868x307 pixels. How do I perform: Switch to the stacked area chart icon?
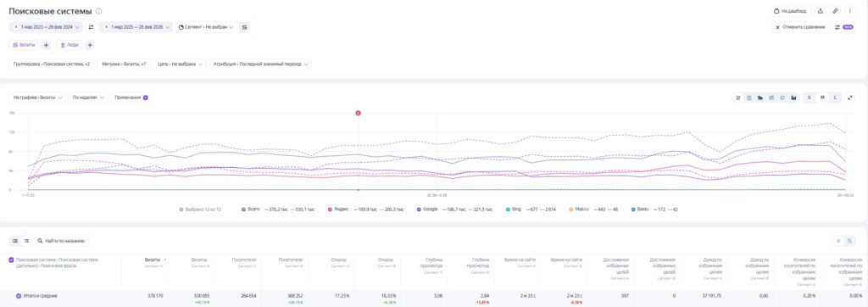click(x=749, y=98)
